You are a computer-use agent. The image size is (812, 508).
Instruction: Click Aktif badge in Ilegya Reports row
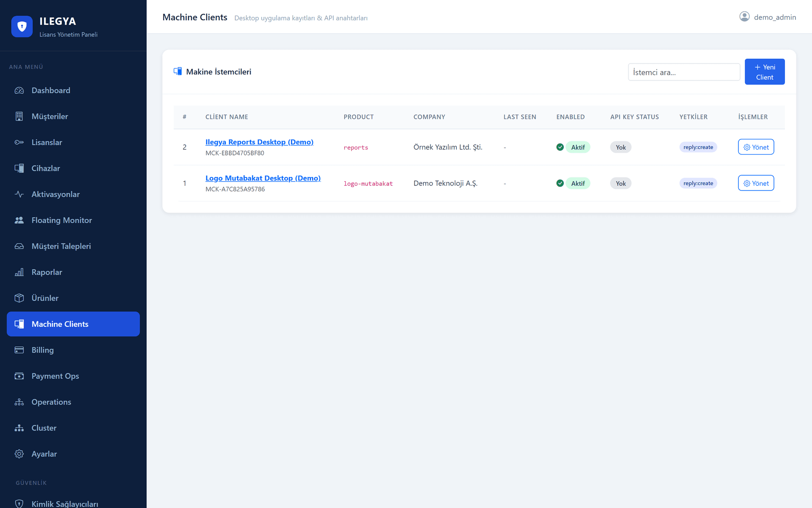(578, 147)
